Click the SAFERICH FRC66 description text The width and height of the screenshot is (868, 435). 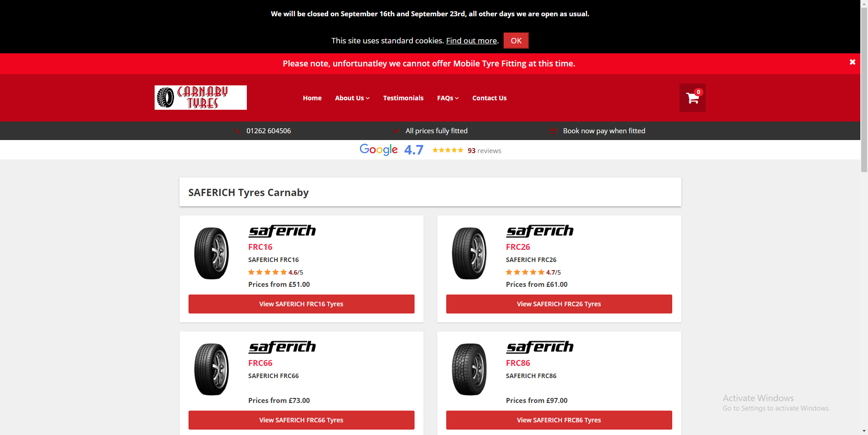(274, 376)
